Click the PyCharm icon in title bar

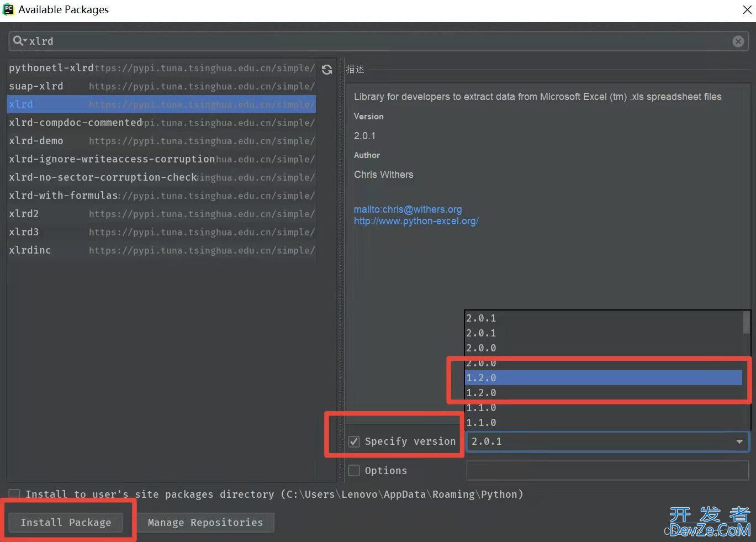click(8, 9)
